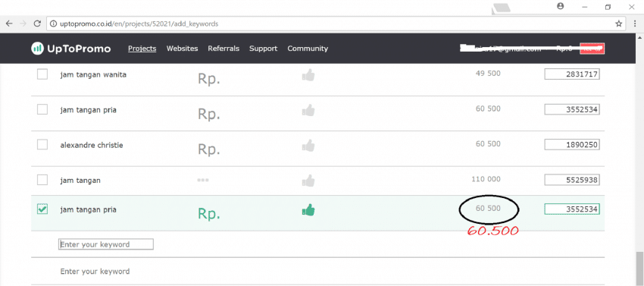The image size is (644, 286).
Task: Open the Community menu item
Action: pyautogui.click(x=308, y=49)
